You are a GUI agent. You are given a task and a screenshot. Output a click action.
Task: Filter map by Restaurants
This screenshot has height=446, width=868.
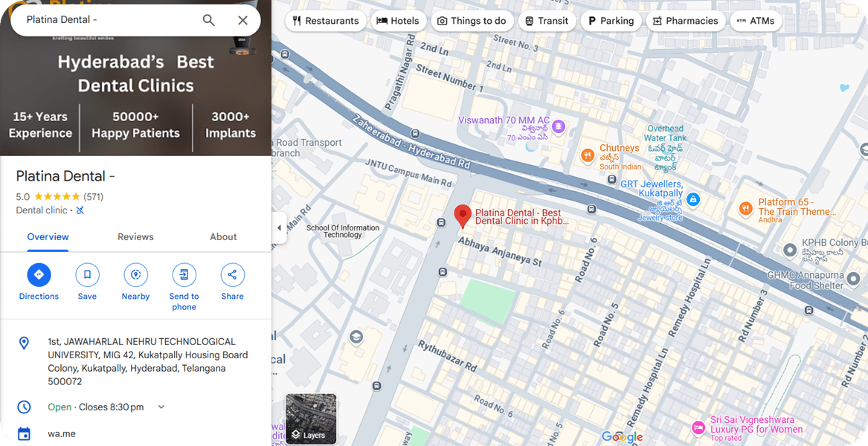[326, 21]
